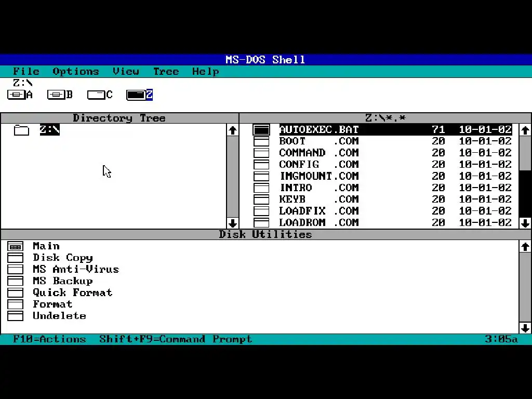Select the LOADFIX .COM file name
This screenshot has height=399, width=532.
319,211
